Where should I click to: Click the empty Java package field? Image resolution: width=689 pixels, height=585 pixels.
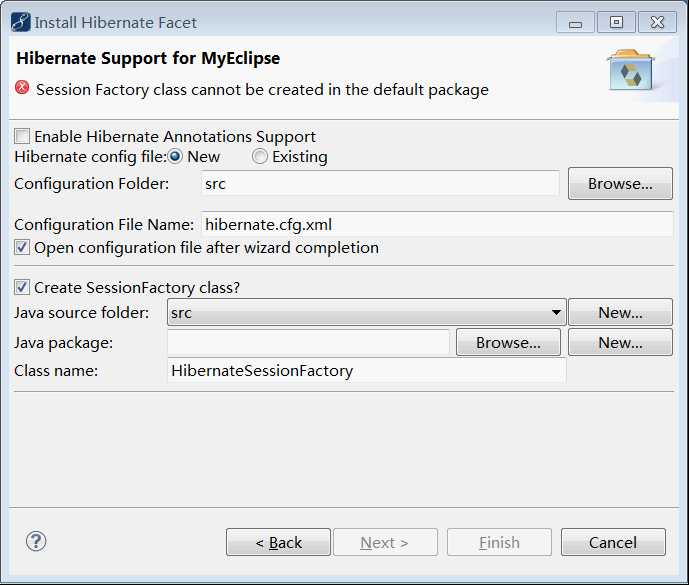[308, 342]
